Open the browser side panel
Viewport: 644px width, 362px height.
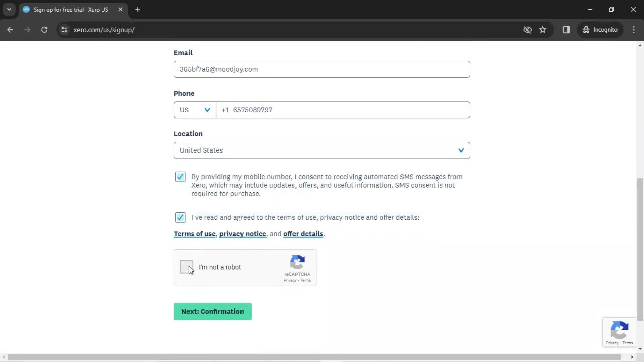566,30
